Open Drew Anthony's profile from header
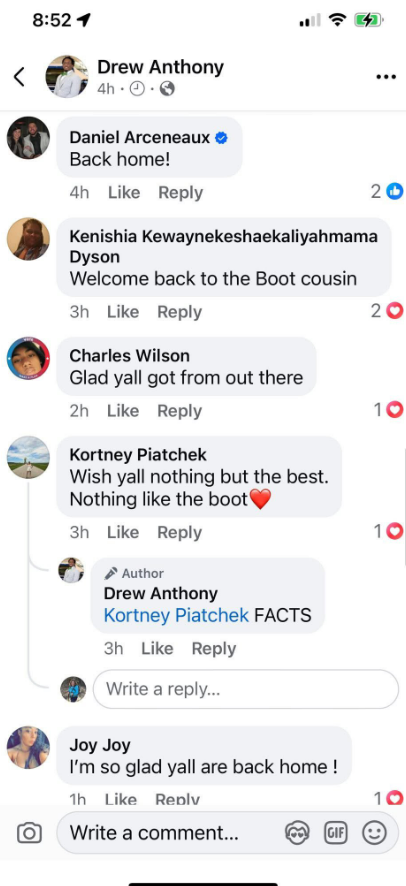This screenshot has height=886, width=406. [x=160, y=67]
